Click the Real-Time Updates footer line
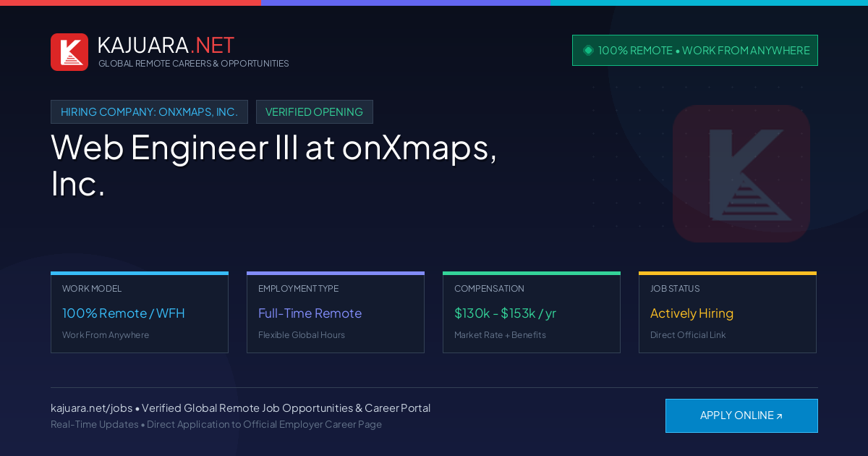This screenshot has width=868, height=456. [216, 424]
